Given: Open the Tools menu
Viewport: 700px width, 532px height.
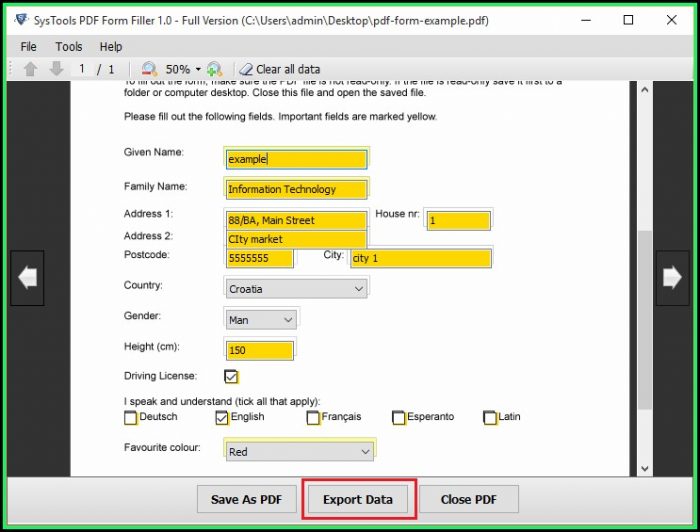Looking at the screenshot, I should tap(69, 46).
